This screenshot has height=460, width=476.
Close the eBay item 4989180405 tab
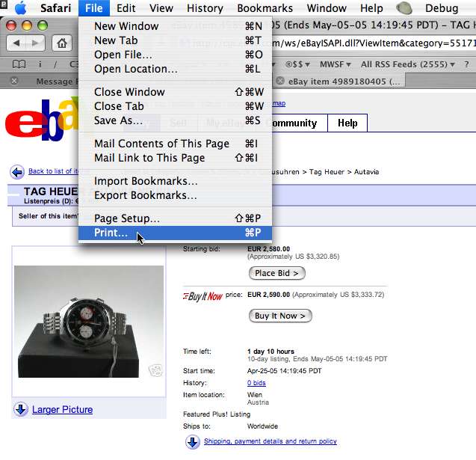pos(280,81)
